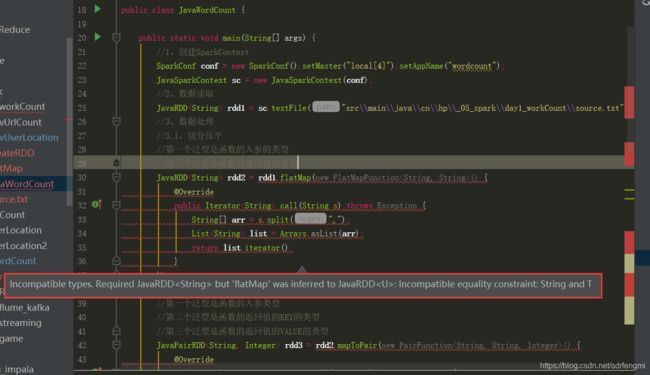Open streaming module in project tree
The height and width of the screenshot is (375, 650).
pos(21,323)
